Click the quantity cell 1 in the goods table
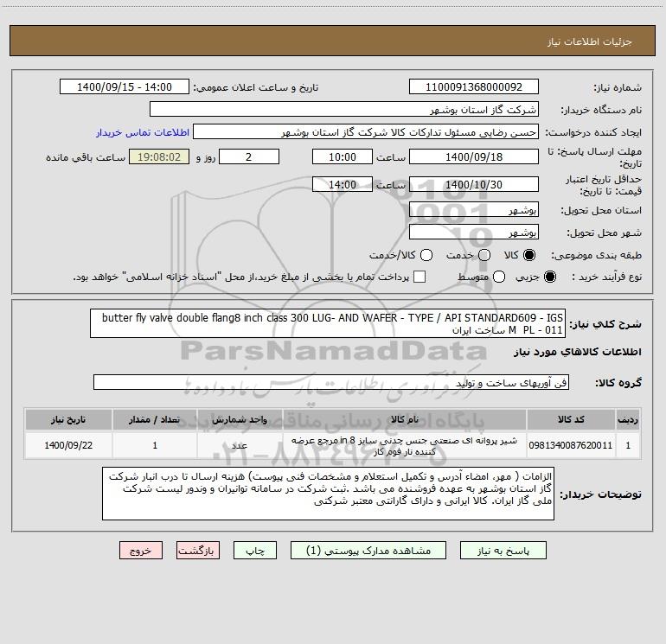 tap(155, 445)
